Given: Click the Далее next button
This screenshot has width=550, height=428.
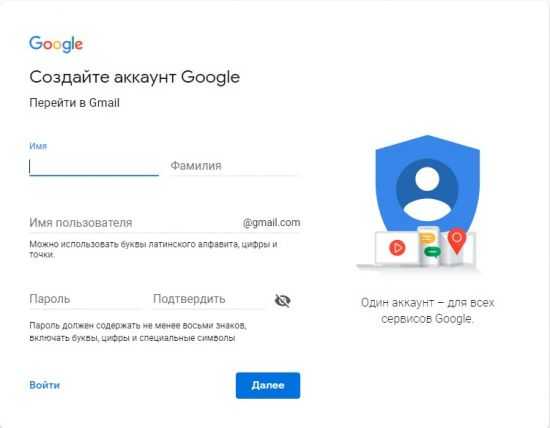Looking at the screenshot, I should click(268, 385).
